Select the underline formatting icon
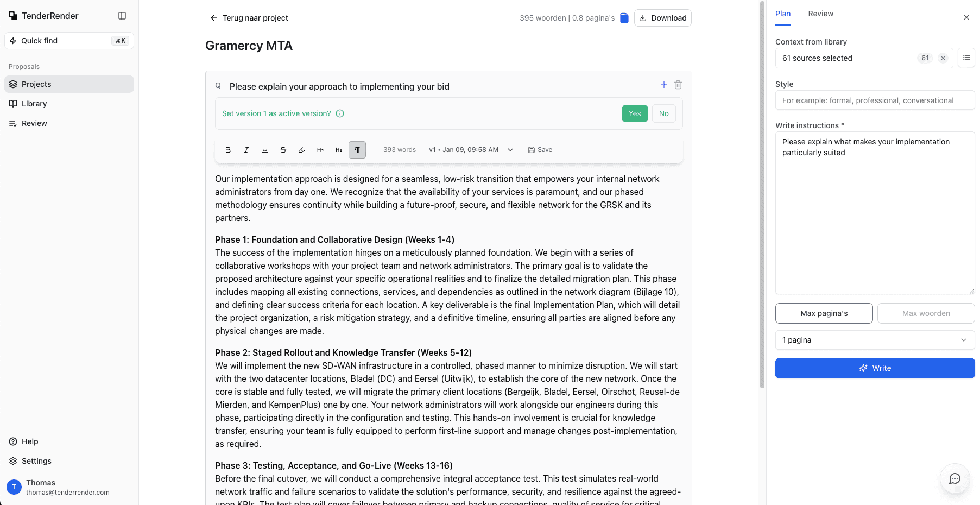980x505 pixels. tap(264, 150)
